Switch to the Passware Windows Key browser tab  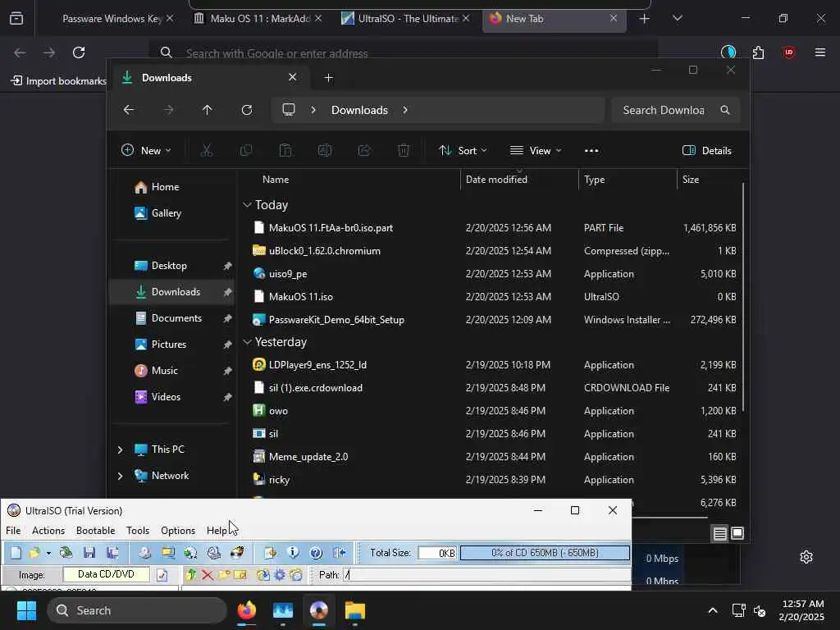click(x=112, y=19)
